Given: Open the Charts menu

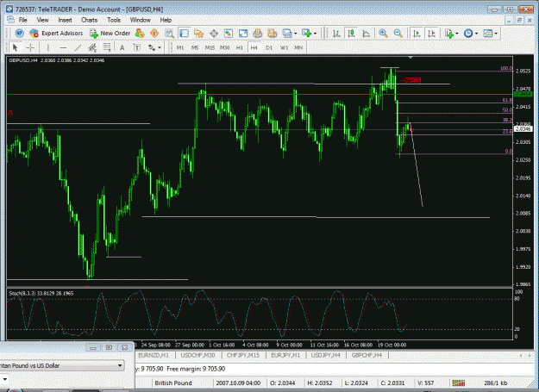Looking at the screenshot, I should [90, 20].
